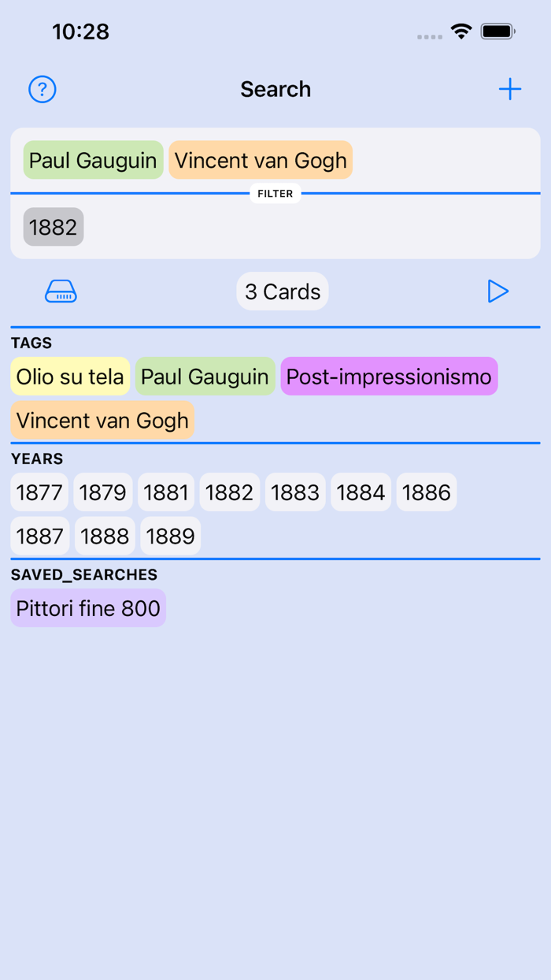The height and width of the screenshot is (980, 551).
Task: Tap the FILTER divider label
Action: (x=275, y=194)
